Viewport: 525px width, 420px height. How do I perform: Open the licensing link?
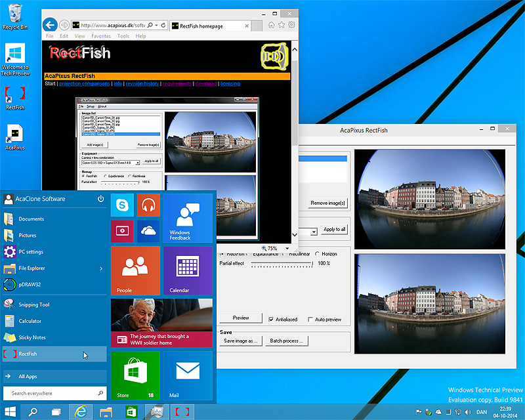pos(230,84)
